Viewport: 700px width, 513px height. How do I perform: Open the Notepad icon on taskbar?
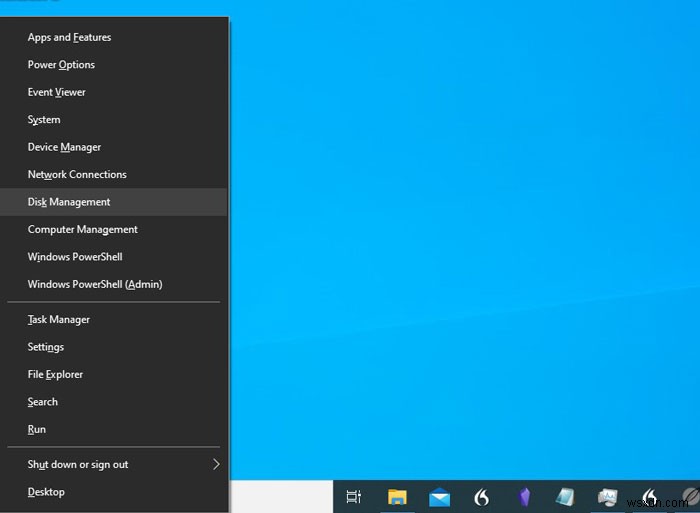565,497
